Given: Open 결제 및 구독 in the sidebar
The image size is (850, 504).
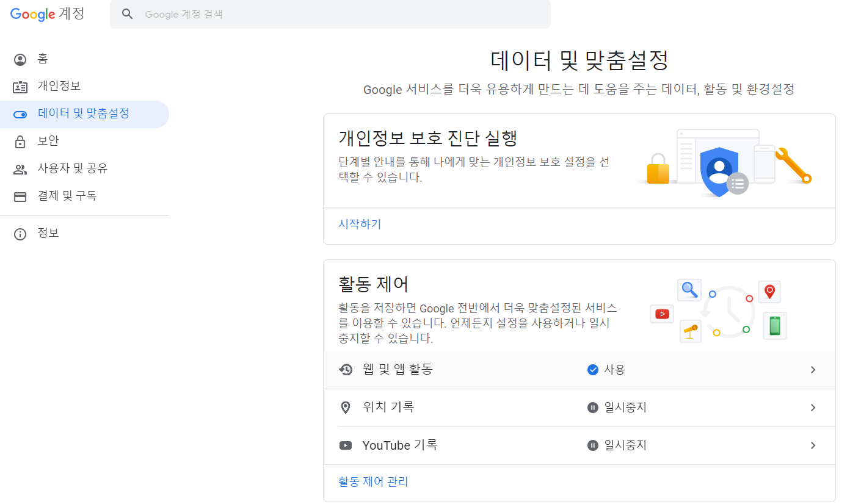Looking at the screenshot, I should (84, 196).
